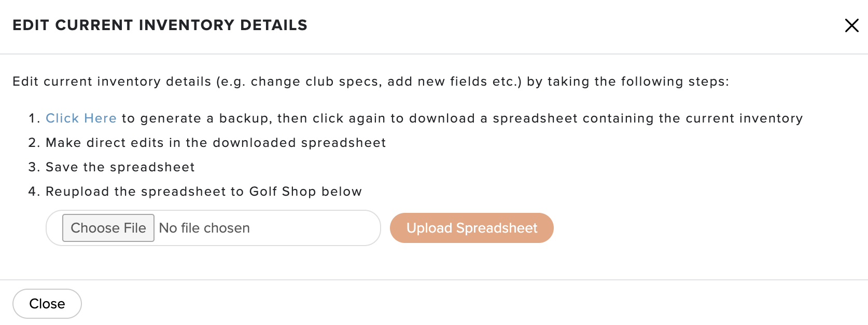This screenshot has height=325, width=868.
Task: Click 'spreadsheet containing the current inventory' text
Action: pyautogui.click(x=648, y=118)
